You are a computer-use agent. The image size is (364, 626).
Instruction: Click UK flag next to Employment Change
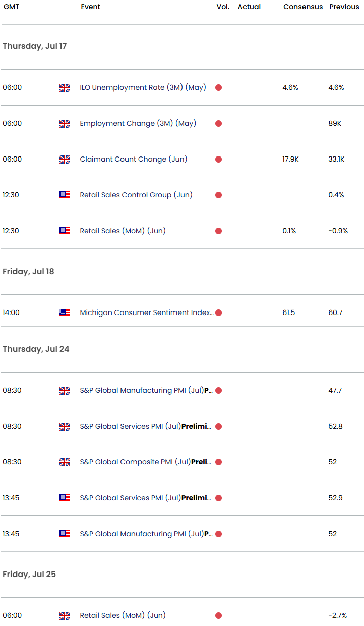coord(65,124)
